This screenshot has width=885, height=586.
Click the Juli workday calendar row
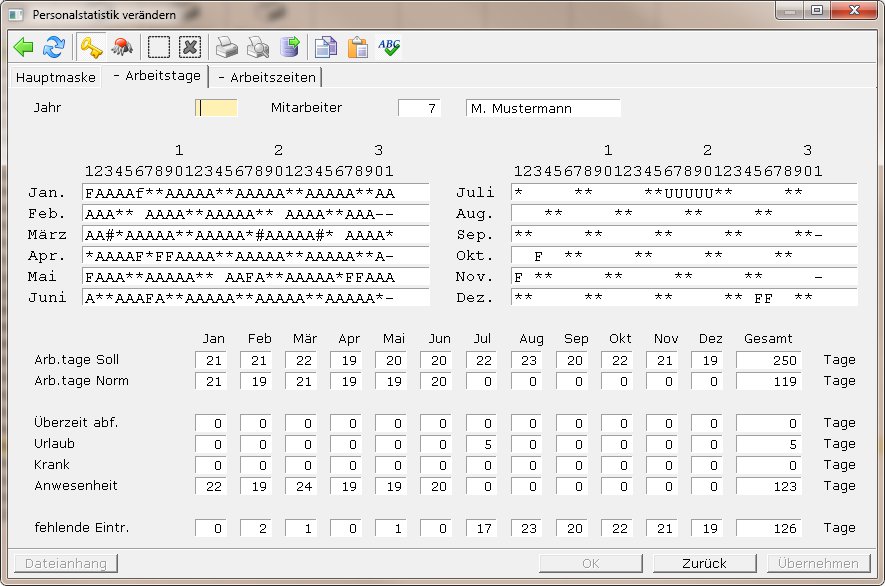coord(684,193)
